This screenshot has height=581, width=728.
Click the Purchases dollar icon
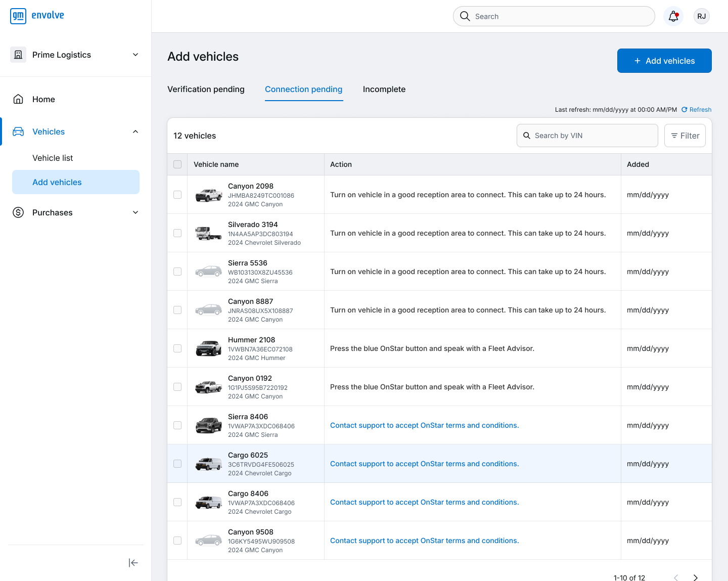pos(18,212)
